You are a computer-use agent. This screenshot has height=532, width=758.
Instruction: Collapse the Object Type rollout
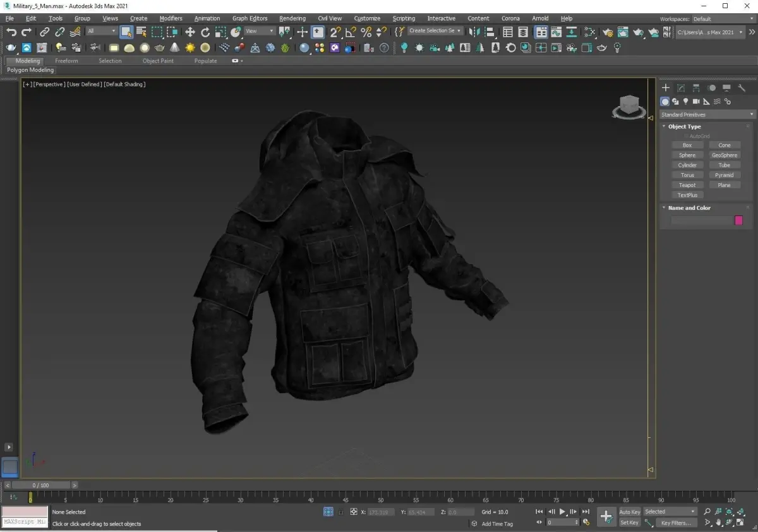click(685, 126)
